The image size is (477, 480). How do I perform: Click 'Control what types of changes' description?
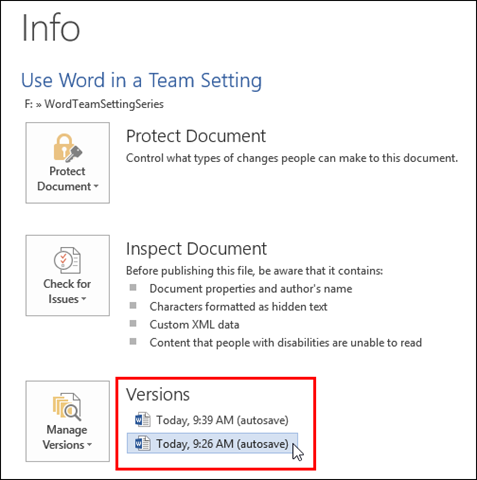click(x=292, y=158)
